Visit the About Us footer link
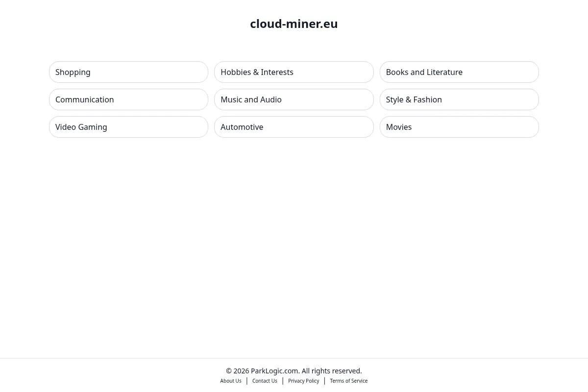This screenshot has width=588, height=392. coord(231,381)
